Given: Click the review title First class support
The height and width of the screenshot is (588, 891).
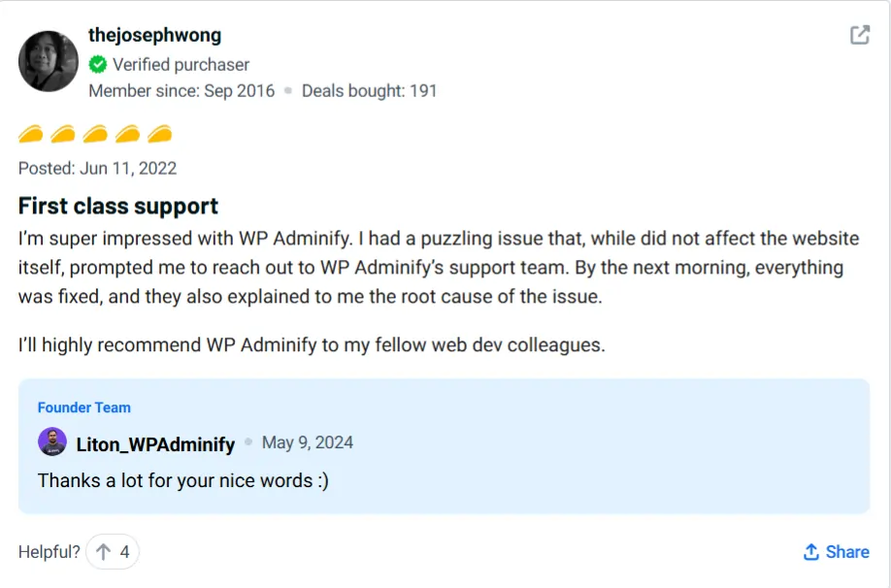Looking at the screenshot, I should click(x=117, y=206).
